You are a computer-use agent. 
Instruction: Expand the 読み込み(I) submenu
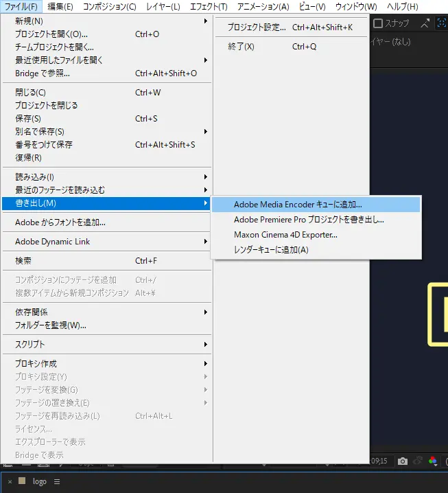(x=107, y=177)
